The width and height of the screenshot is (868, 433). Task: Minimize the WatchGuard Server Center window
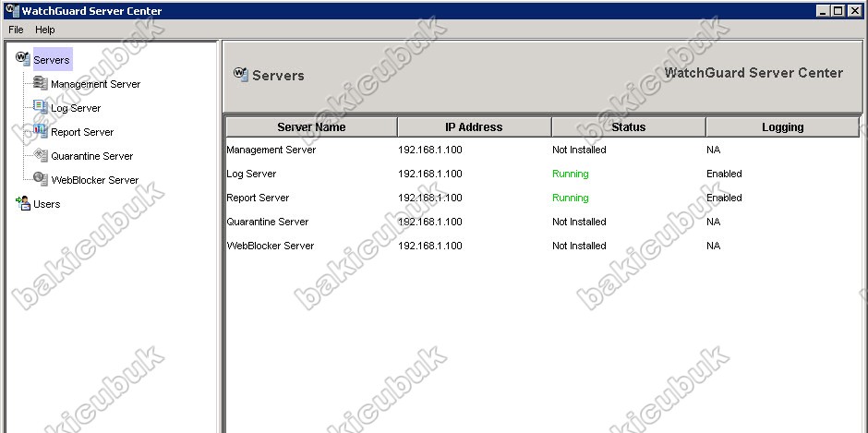[823, 10]
